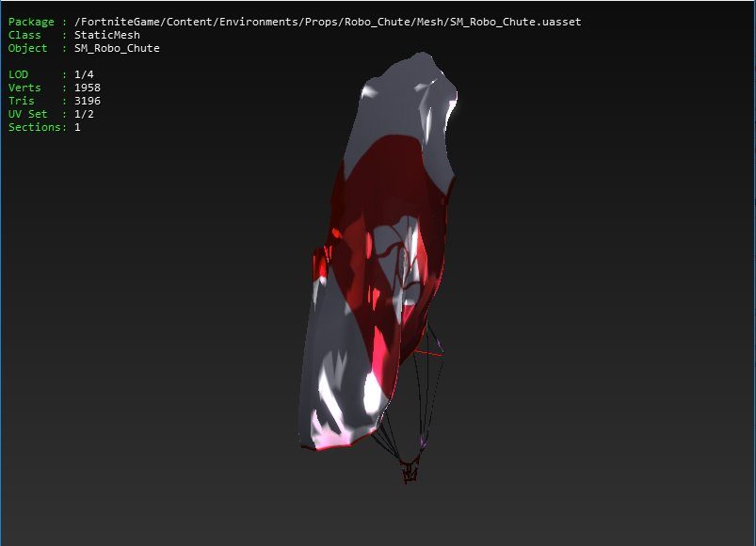
Task: Click the green LOD label
Action: pos(18,74)
